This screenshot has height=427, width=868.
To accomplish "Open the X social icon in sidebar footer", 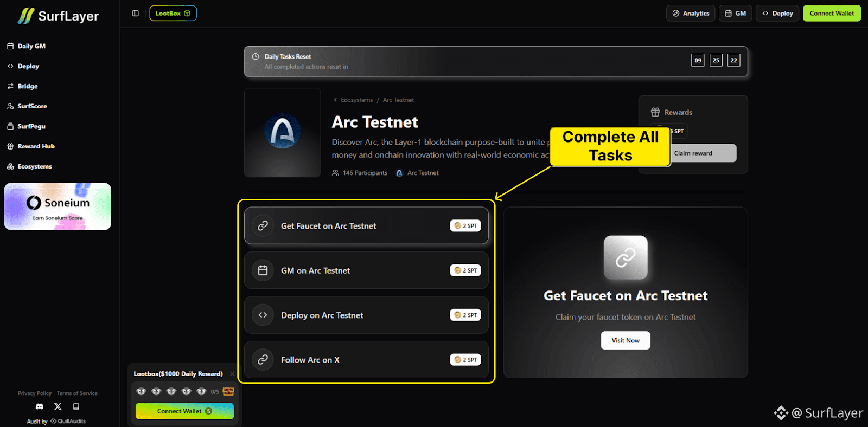I will coord(58,406).
